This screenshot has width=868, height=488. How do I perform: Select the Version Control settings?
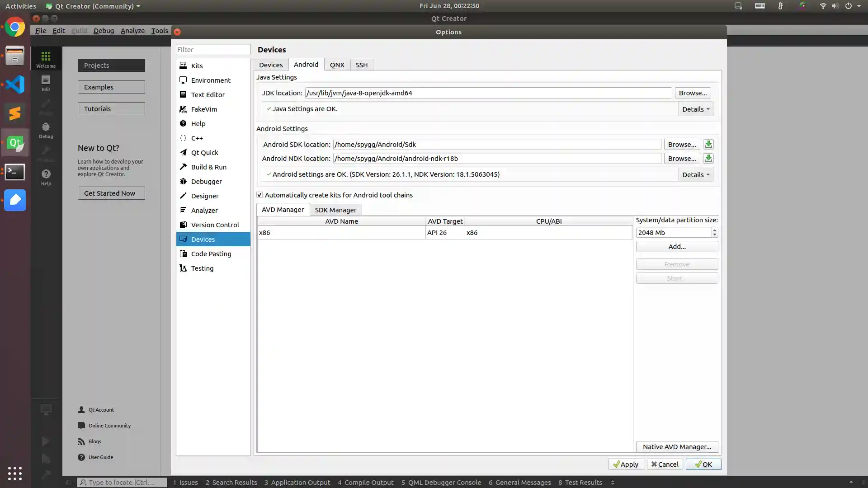coord(215,225)
